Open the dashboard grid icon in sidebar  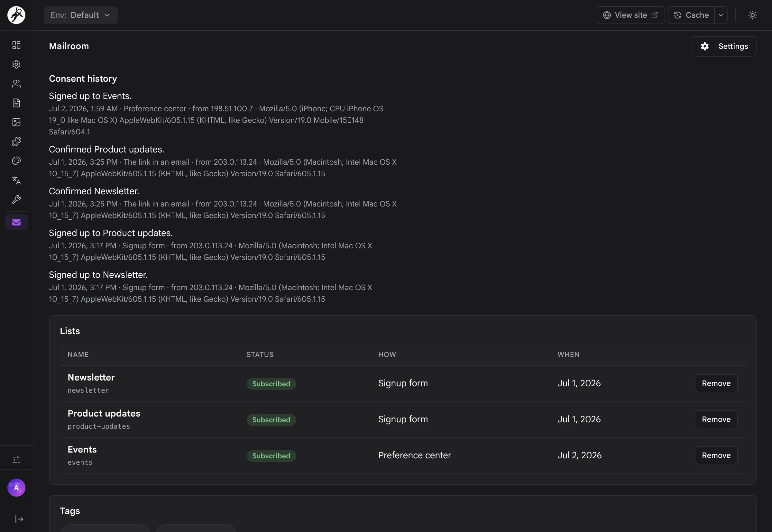(x=16, y=45)
